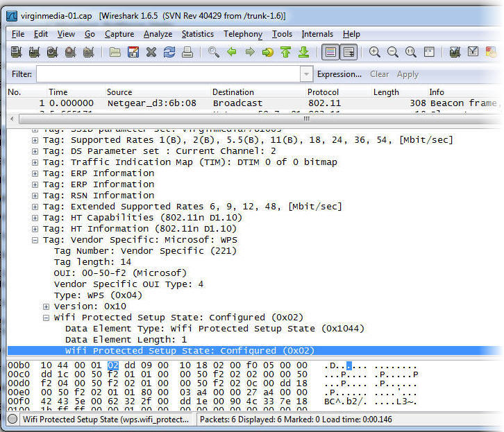Expand Extended Supported Rates tag
Screen dimensions: 504x432
[x=35, y=207]
